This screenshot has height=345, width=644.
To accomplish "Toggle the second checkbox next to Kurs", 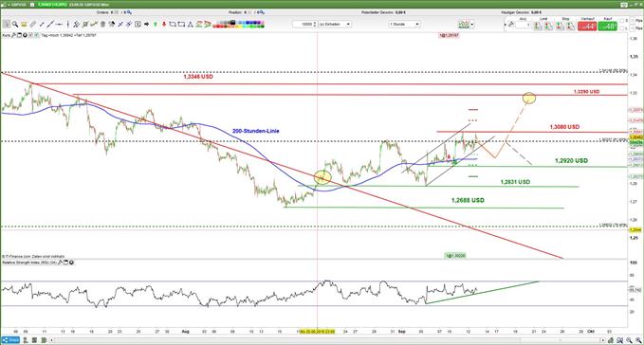I will [36, 35].
